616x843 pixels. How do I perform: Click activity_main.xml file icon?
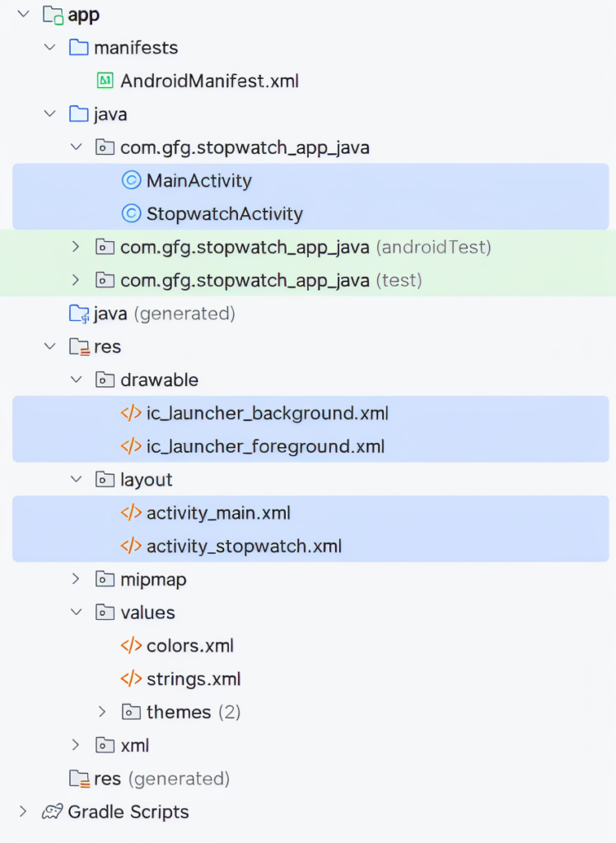tap(131, 512)
